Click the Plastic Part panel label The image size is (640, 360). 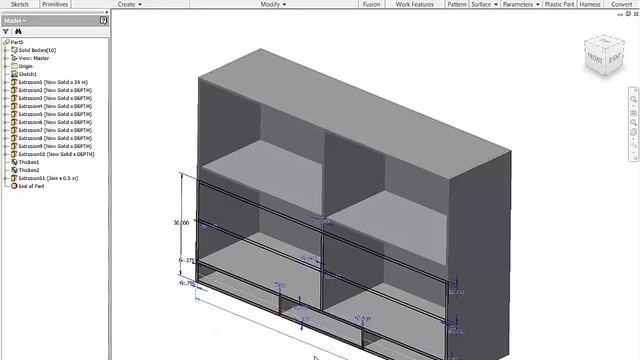click(559, 4)
